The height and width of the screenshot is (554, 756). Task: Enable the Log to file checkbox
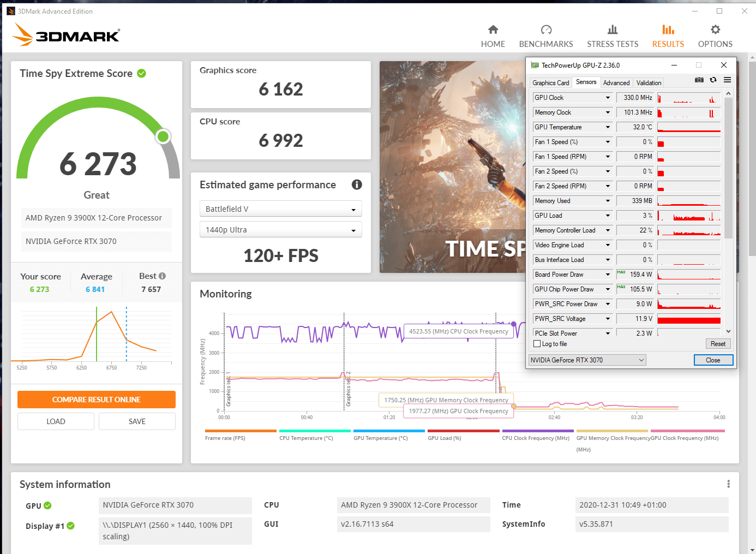click(537, 344)
